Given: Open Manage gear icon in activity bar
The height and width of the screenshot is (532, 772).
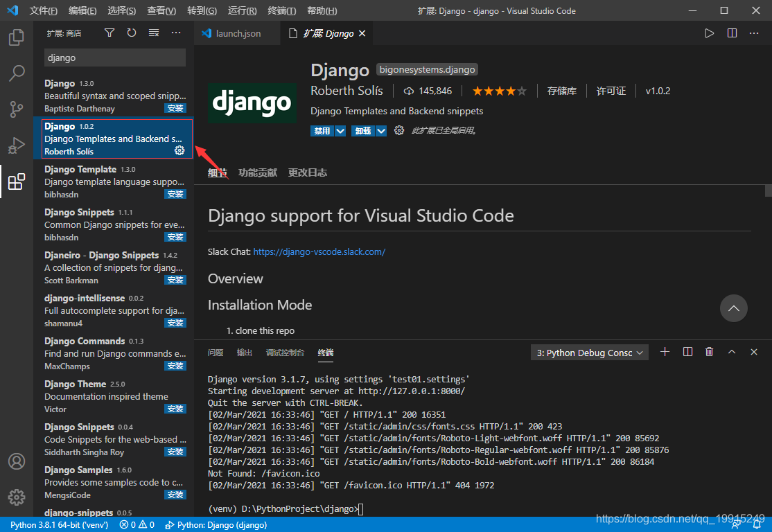Looking at the screenshot, I should pos(16,497).
